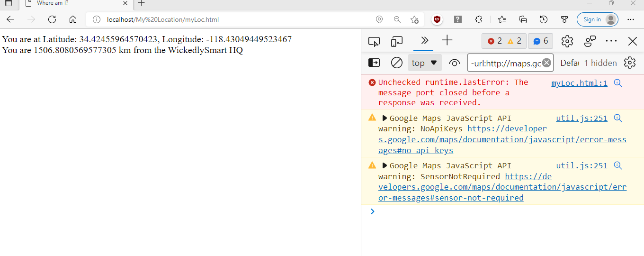Screen dimensions: 644x256
Task: Search SensorNotRequired warning with magnifier icon
Action: pyautogui.click(x=617, y=165)
